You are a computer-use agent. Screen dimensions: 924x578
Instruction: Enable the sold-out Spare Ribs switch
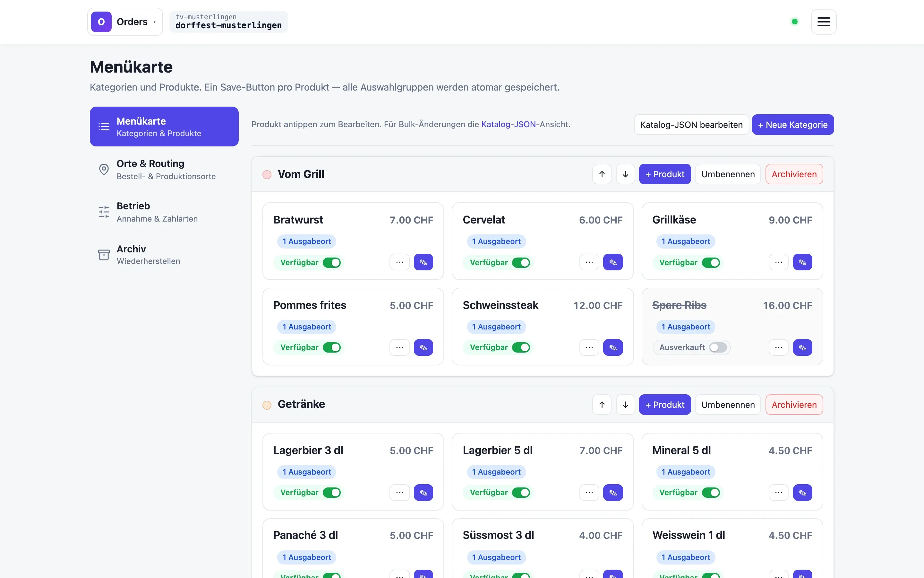coord(718,347)
